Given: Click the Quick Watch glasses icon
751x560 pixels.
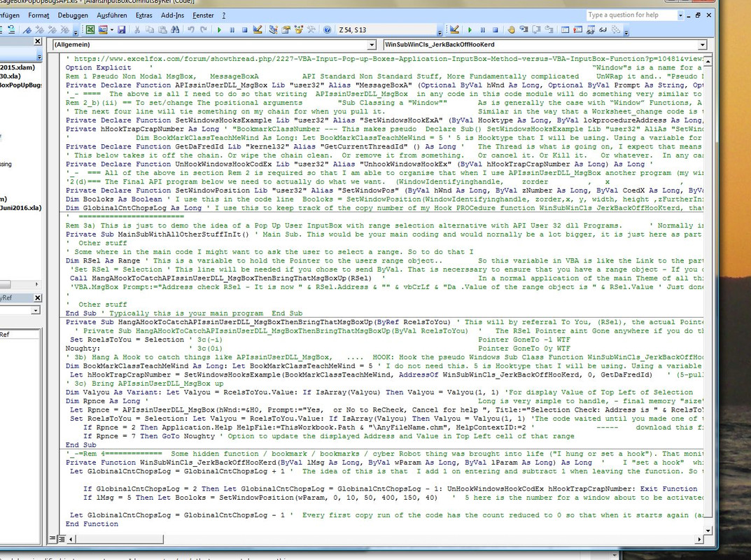Looking at the screenshot, I should 603,29.
